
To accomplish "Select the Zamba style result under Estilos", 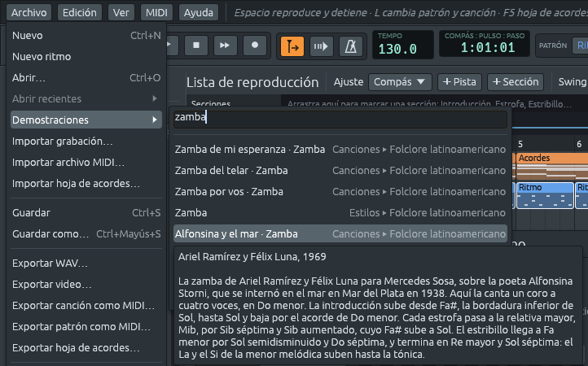I will tap(340, 212).
